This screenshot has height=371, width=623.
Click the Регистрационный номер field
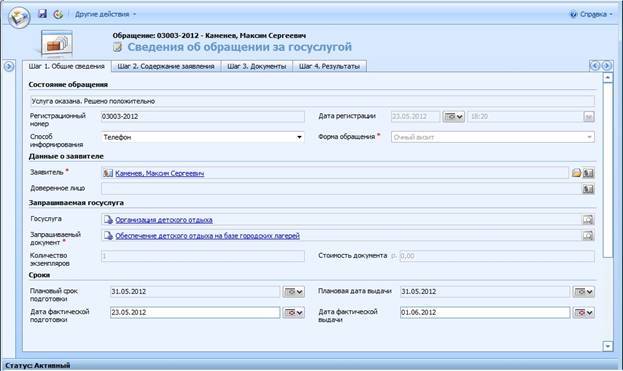pyautogui.click(x=203, y=116)
